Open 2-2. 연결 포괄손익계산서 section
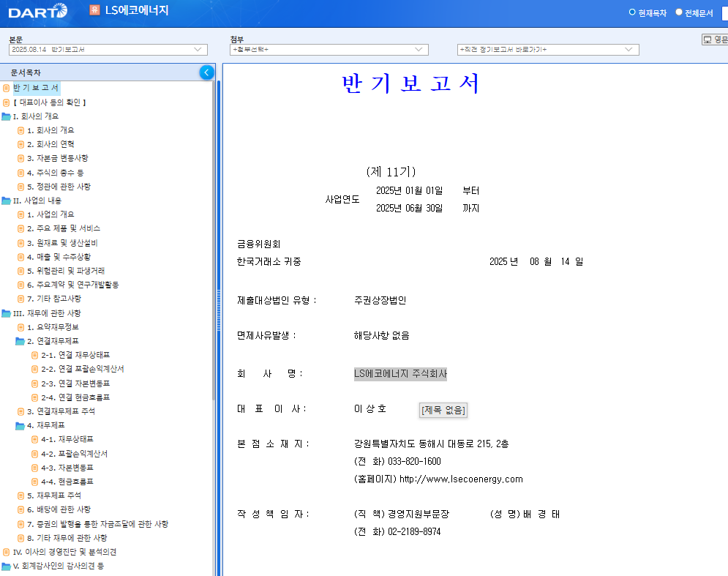The height and width of the screenshot is (576, 728). pyautogui.click(x=83, y=370)
